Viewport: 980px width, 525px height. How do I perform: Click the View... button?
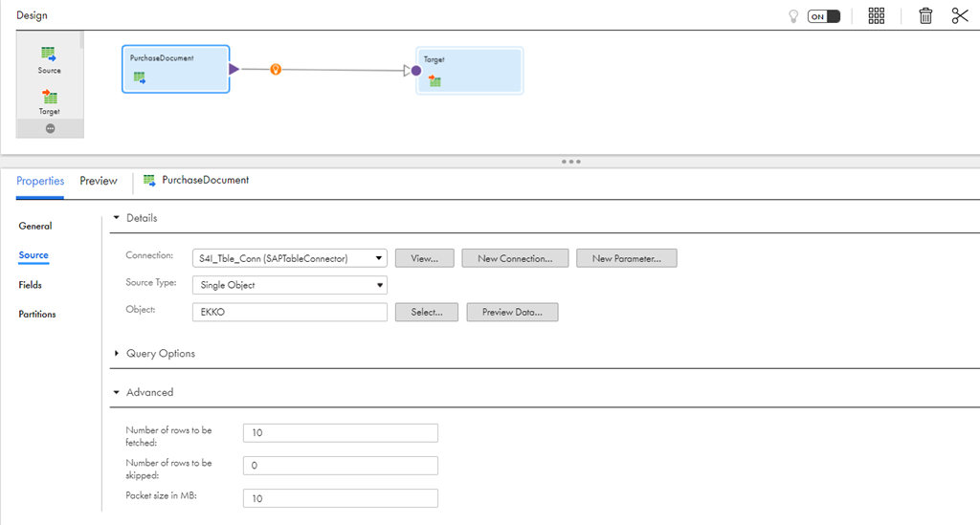[424, 258]
